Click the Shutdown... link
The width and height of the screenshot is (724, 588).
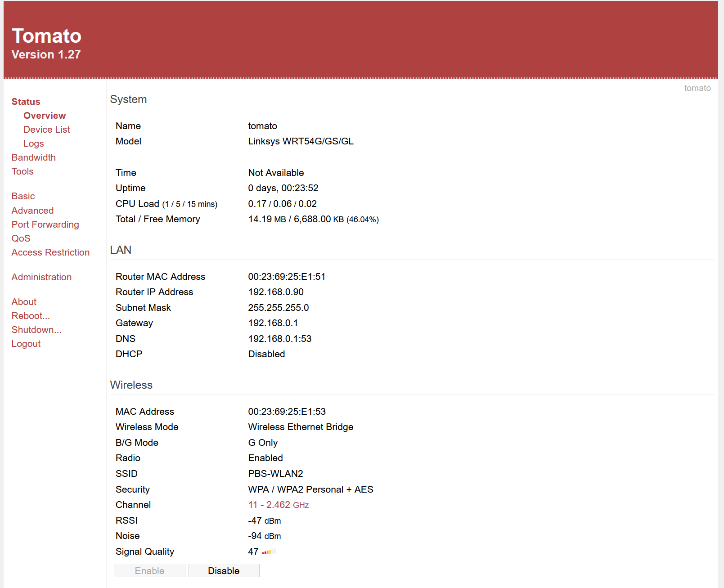(x=36, y=330)
